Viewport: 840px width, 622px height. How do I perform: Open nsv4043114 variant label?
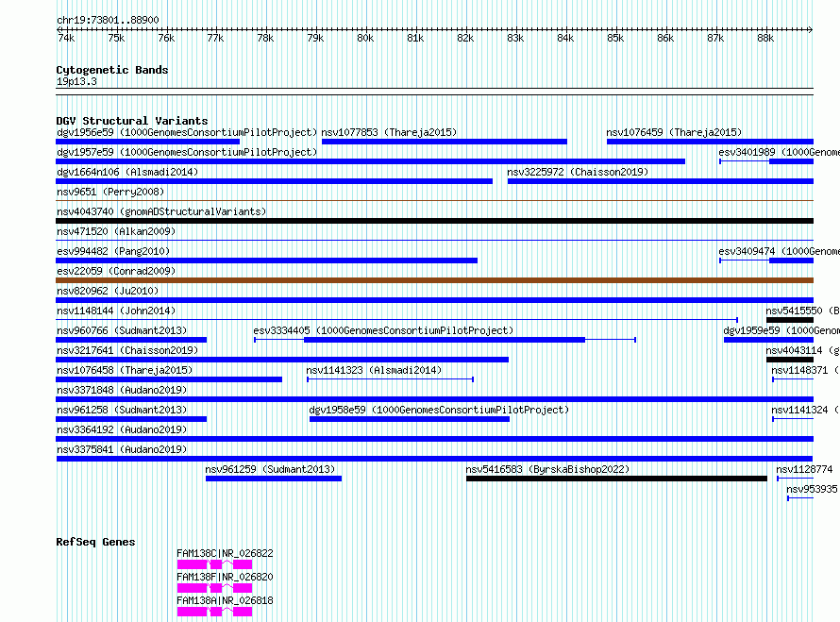coord(802,350)
